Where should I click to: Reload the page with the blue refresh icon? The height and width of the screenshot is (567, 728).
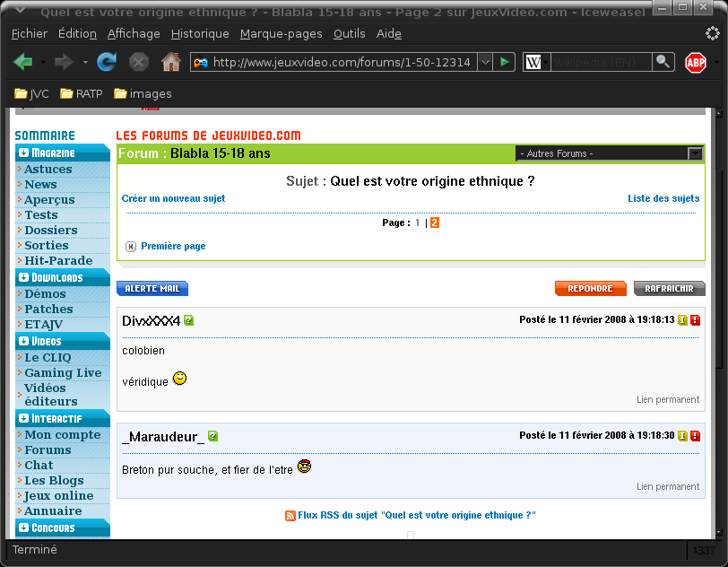tap(107, 62)
